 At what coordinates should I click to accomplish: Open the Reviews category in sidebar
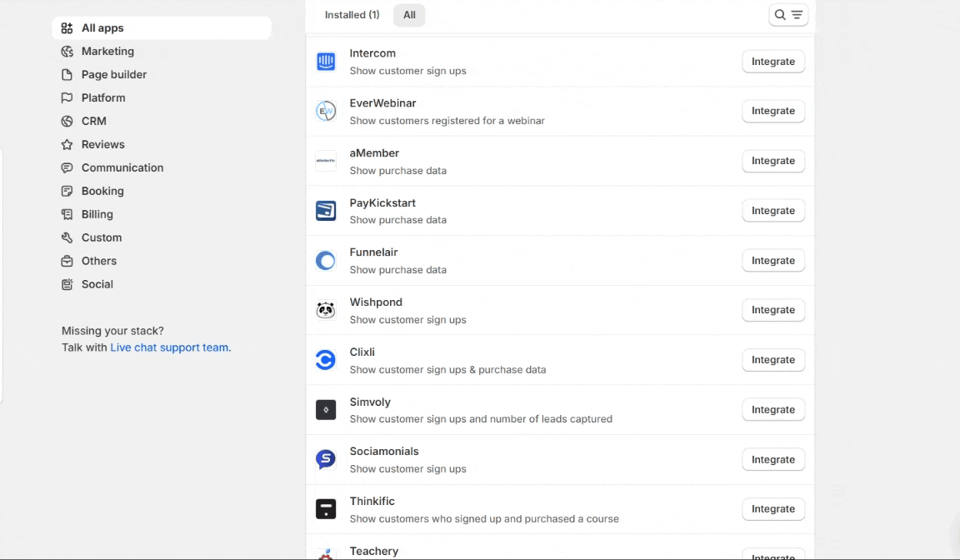102,145
